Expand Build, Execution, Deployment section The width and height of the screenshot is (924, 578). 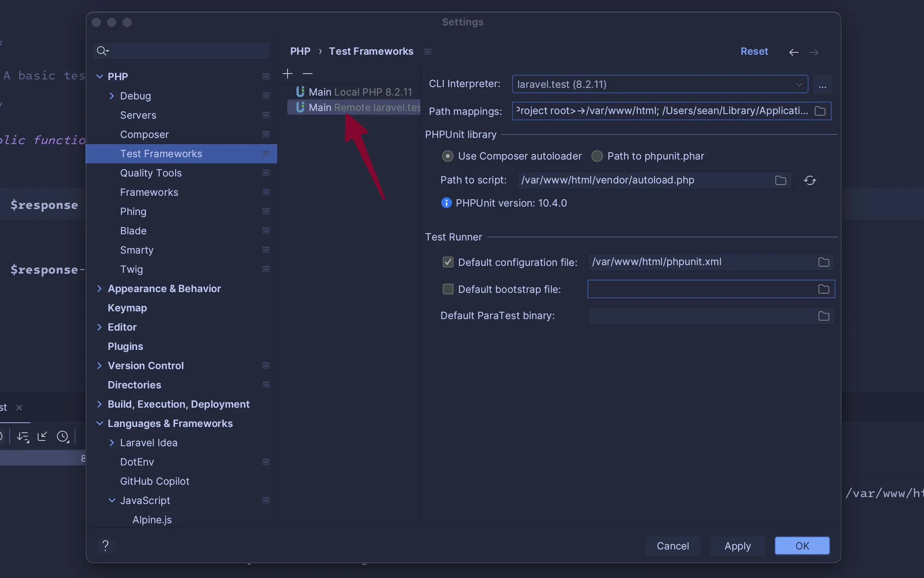99,404
